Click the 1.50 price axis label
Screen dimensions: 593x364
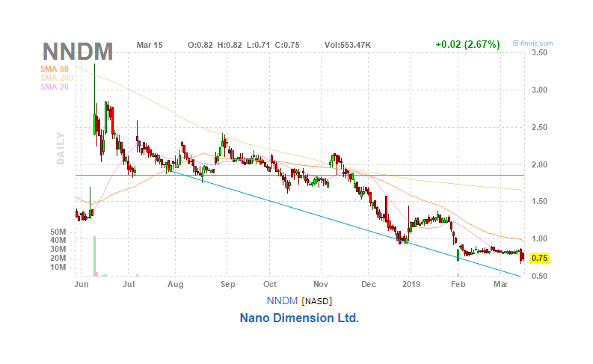click(x=539, y=202)
